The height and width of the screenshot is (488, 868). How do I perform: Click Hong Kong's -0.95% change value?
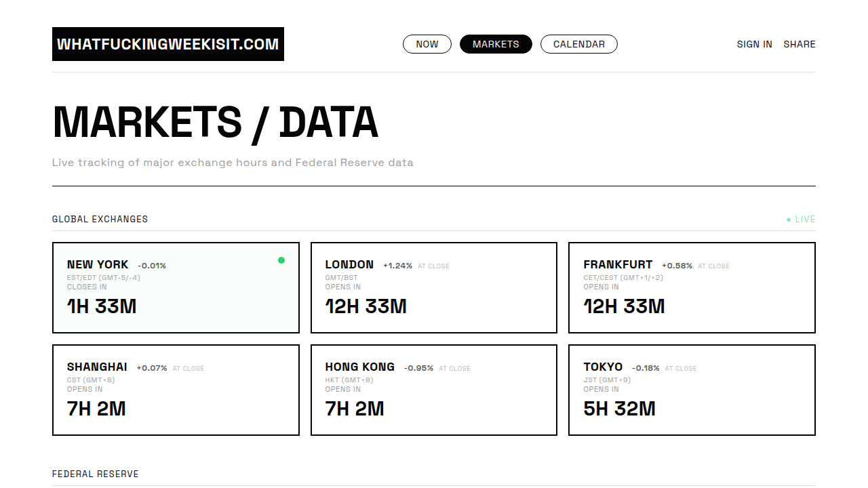[x=418, y=368]
